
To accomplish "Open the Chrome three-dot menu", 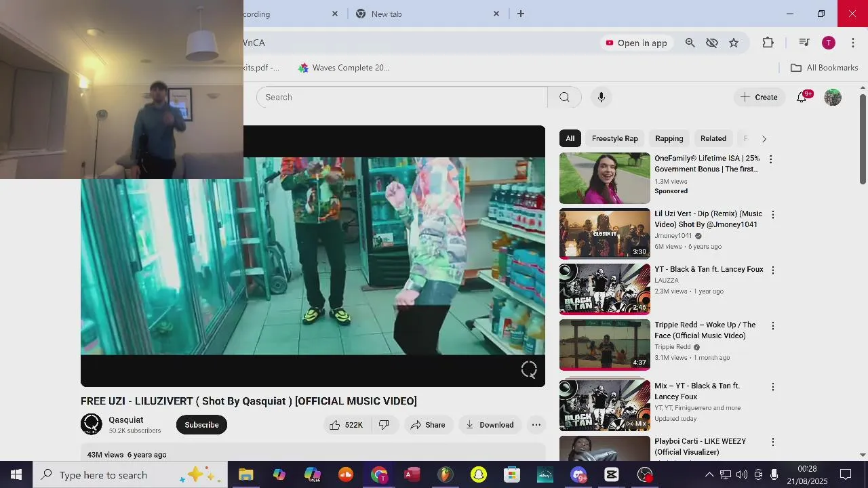I will 852,43.
